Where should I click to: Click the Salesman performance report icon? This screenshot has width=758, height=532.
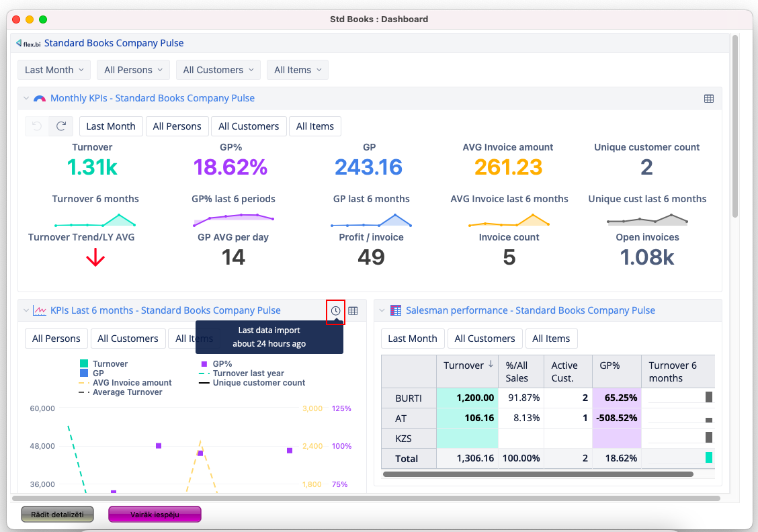click(396, 310)
